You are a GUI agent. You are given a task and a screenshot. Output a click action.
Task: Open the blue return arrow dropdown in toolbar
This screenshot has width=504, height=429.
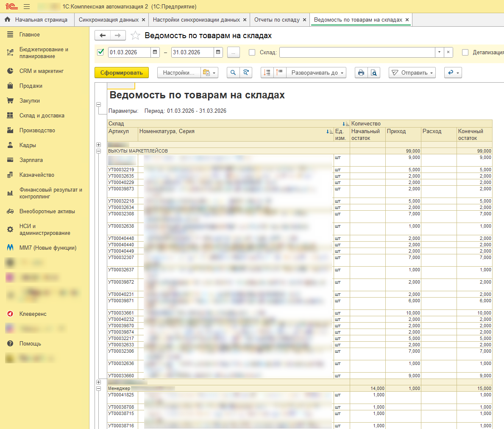point(453,72)
